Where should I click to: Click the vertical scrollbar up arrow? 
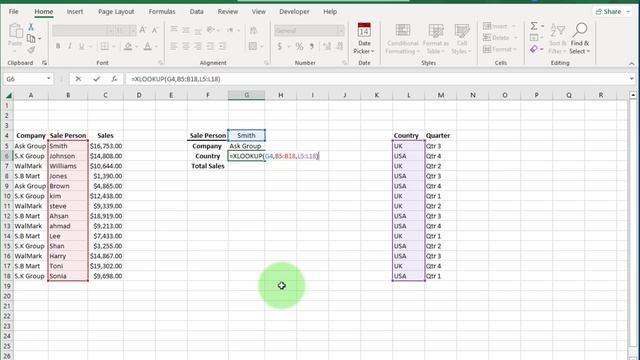pos(633,95)
